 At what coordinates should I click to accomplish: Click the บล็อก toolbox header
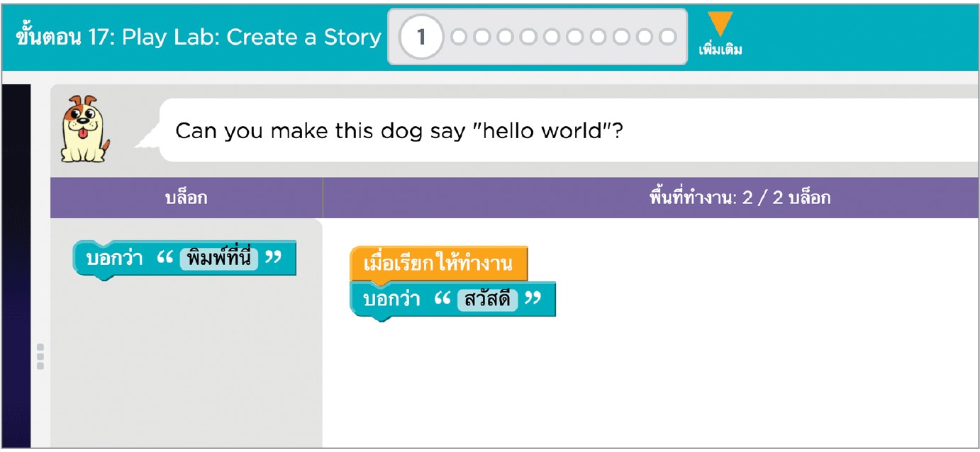(x=186, y=198)
